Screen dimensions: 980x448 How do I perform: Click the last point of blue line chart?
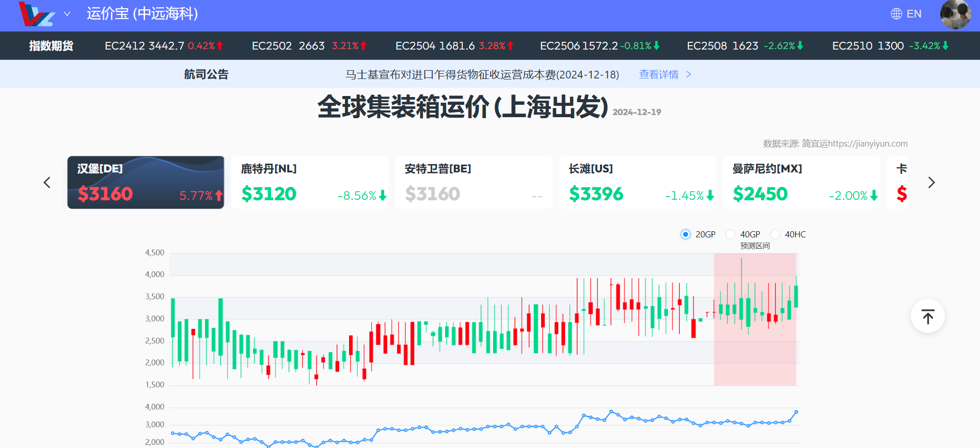click(796, 412)
